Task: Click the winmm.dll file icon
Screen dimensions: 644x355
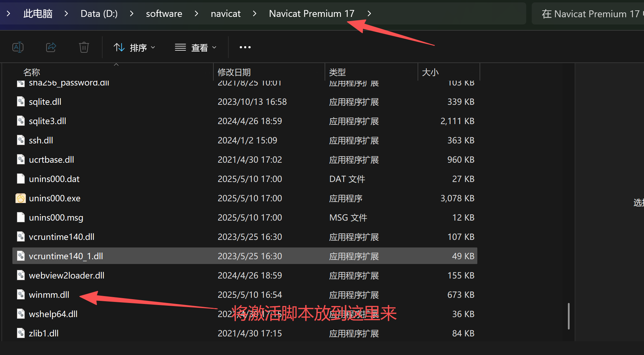Action: tap(21, 295)
